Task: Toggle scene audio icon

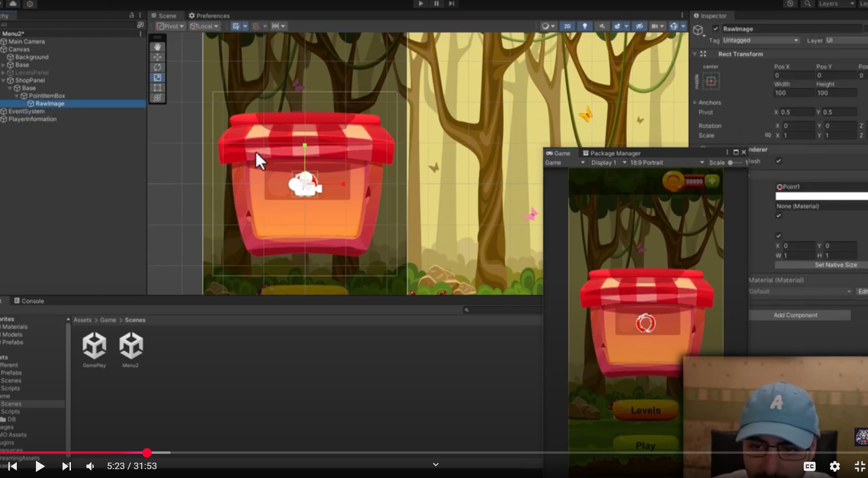Action: point(602,26)
